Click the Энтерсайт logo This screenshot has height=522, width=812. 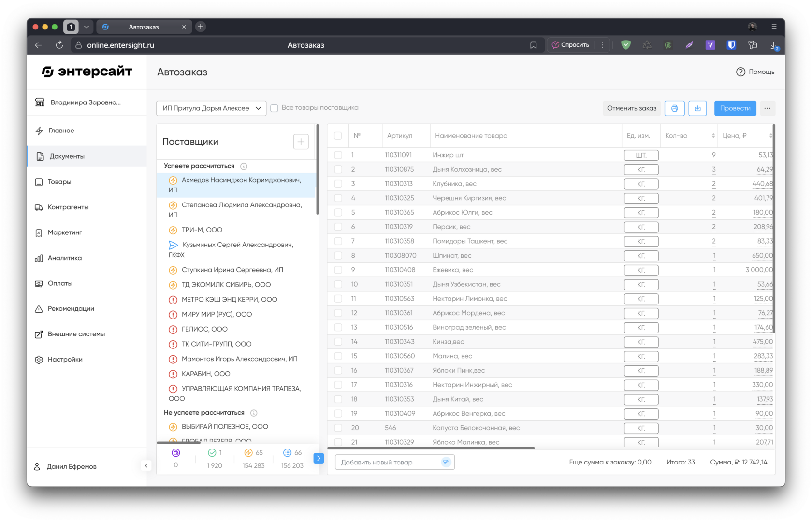coord(87,72)
